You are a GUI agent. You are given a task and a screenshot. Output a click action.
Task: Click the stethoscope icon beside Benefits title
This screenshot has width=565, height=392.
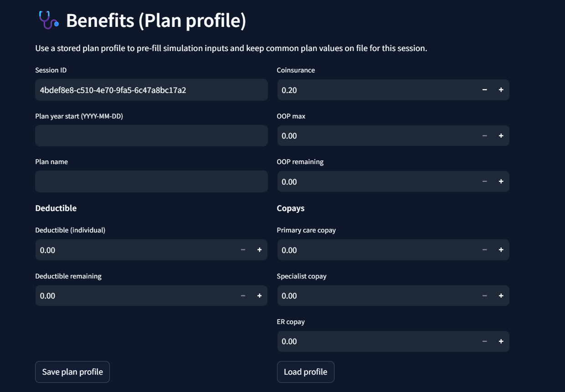point(48,21)
